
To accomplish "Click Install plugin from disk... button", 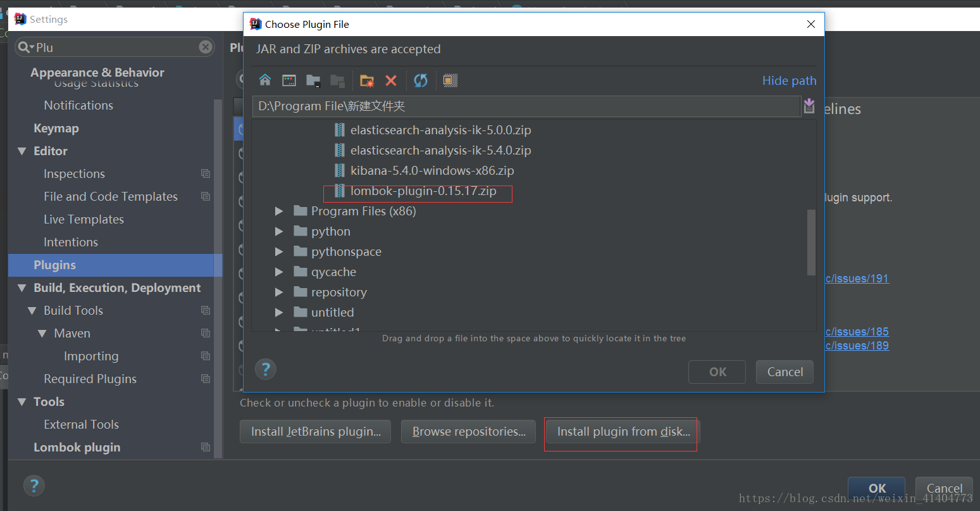I will coord(623,431).
